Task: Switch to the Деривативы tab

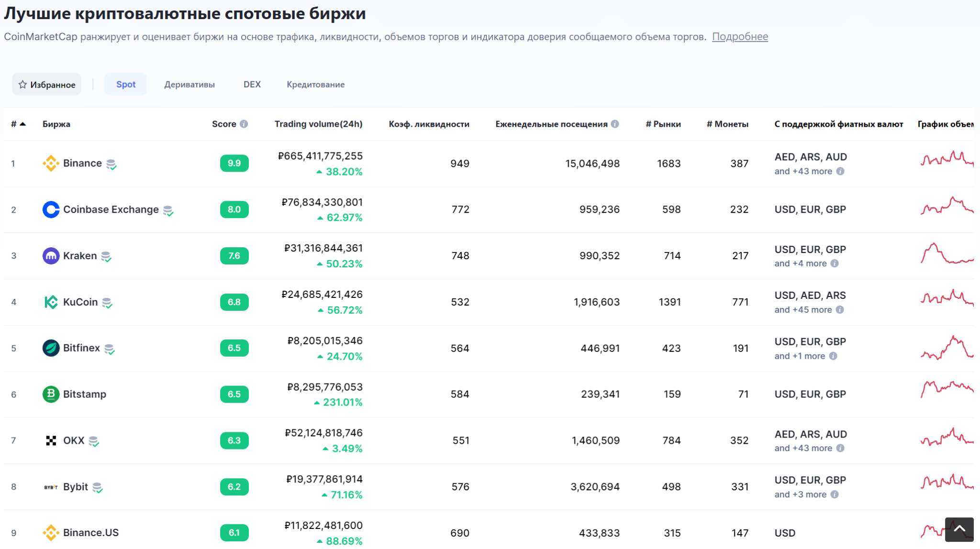Action: pos(189,84)
